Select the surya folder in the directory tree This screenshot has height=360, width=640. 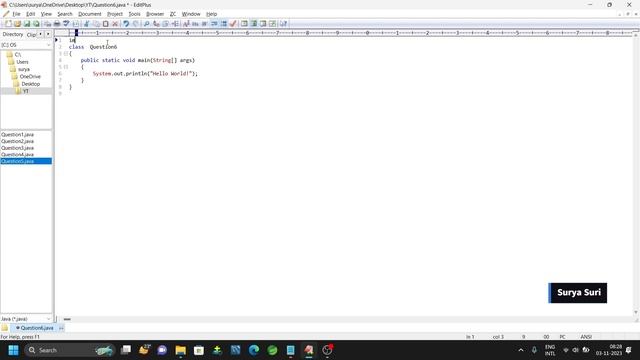click(24, 69)
